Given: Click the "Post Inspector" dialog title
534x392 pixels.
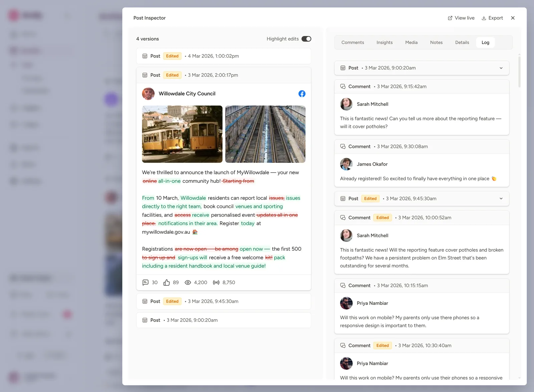Looking at the screenshot, I should point(150,18).
